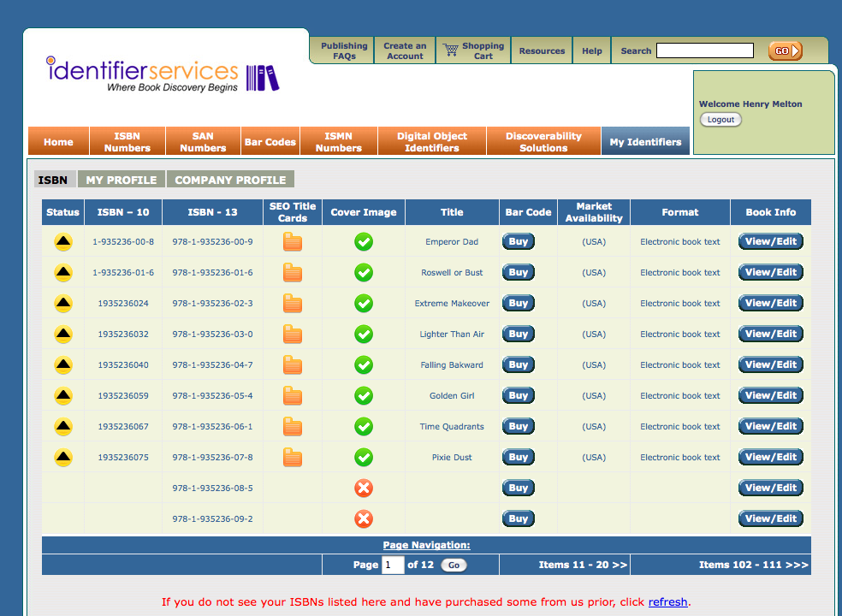Open the ISMN Numbers menu
The image size is (842, 616).
click(x=339, y=142)
